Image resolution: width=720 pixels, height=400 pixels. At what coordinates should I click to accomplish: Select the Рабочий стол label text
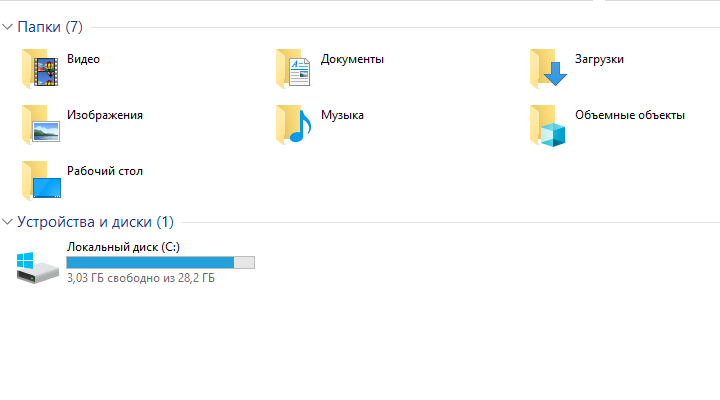[x=105, y=171]
